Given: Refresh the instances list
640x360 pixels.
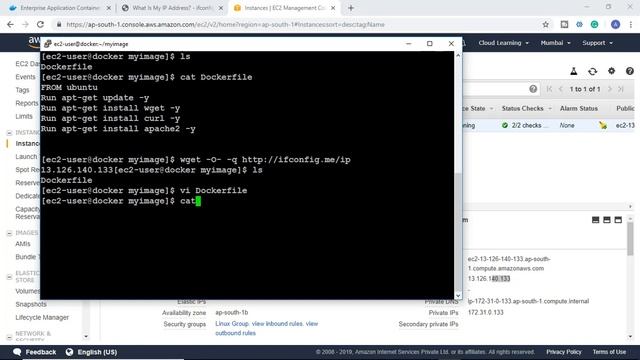Looking at the screenshot, I should [x=592, y=71].
